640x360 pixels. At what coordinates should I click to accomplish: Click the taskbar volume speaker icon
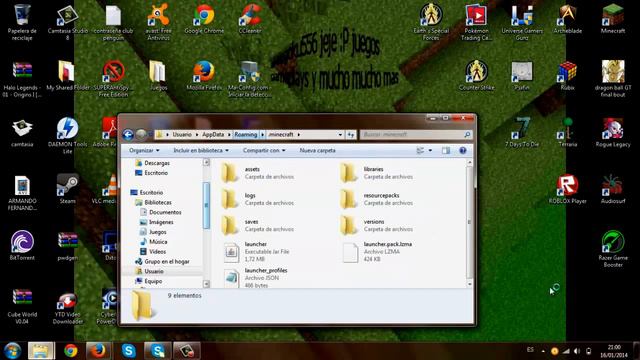coord(577,351)
